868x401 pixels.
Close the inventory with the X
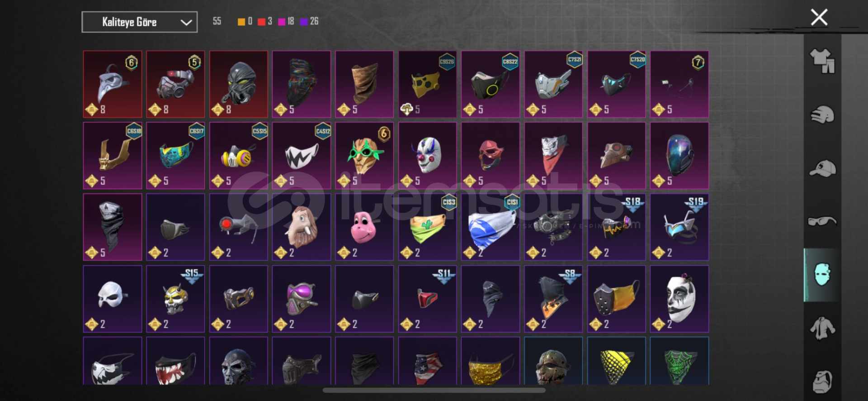point(819,17)
